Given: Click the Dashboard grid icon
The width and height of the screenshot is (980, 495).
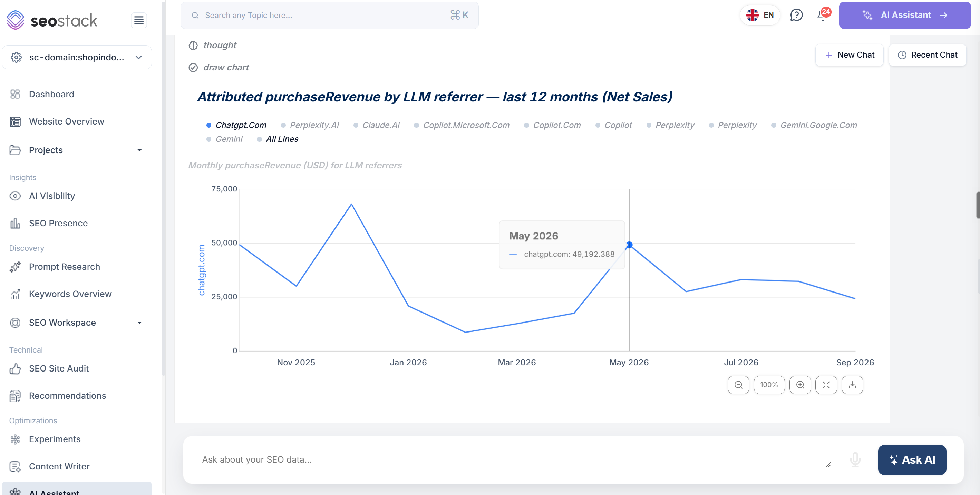Looking at the screenshot, I should coord(15,94).
